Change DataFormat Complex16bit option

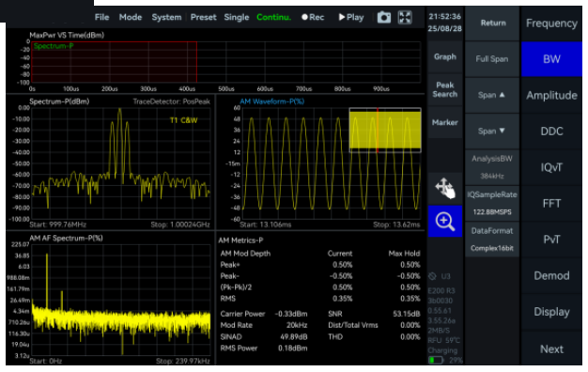point(492,240)
